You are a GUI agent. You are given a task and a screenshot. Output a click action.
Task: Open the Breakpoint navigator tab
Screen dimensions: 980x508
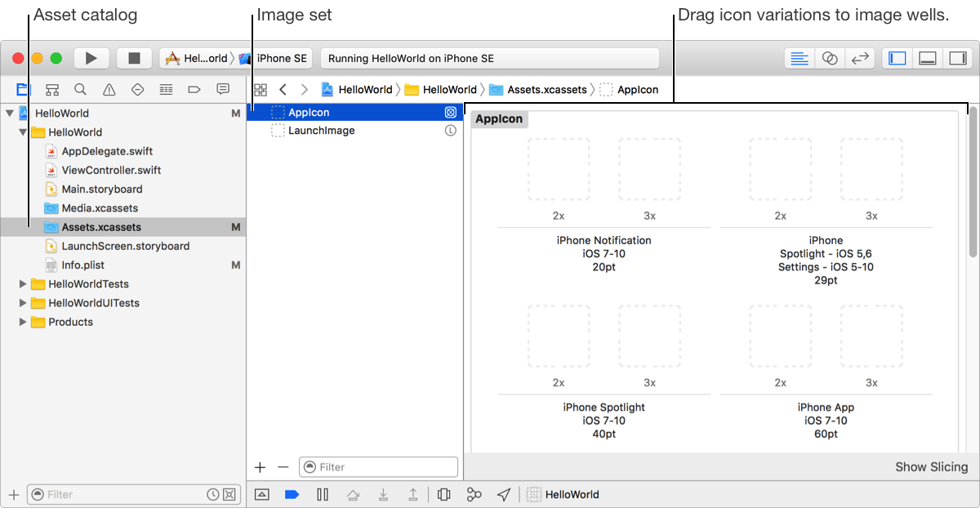pyautogui.click(x=194, y=89)
